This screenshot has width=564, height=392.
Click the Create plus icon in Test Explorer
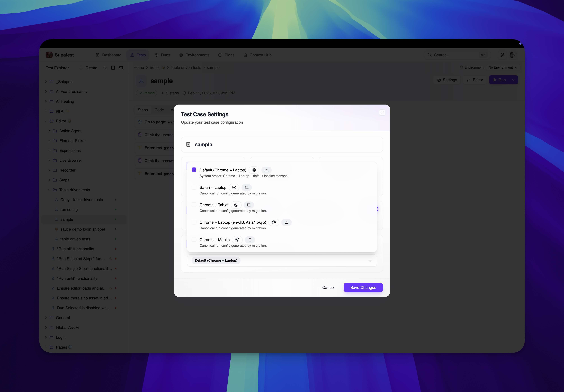81,68
